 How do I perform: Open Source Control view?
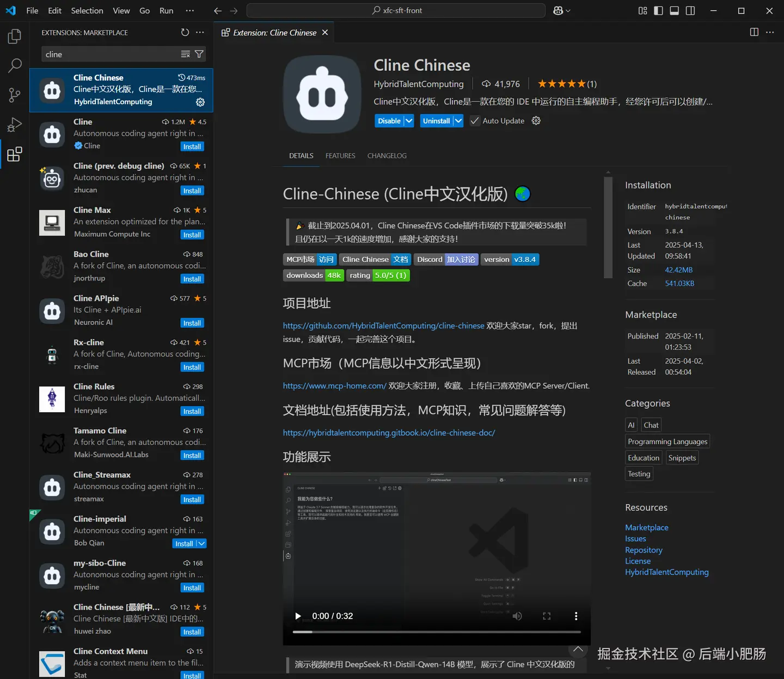click(15, 95)
